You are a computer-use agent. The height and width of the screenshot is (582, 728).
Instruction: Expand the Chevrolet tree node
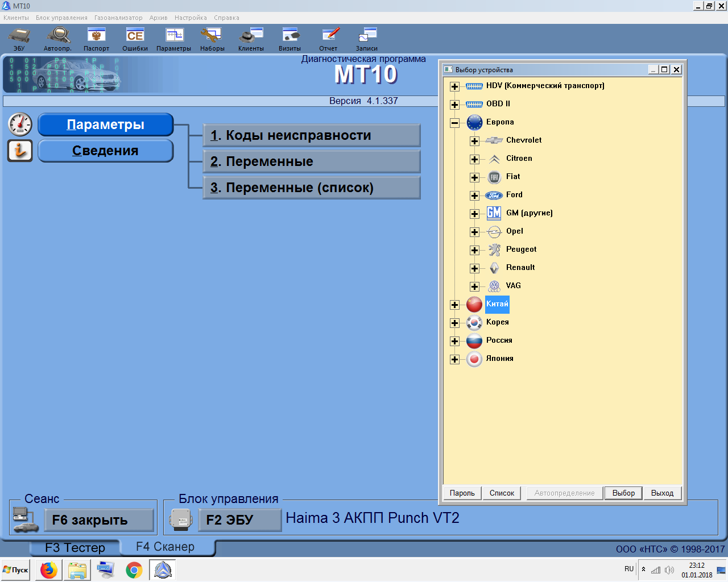tap(474, 141)
